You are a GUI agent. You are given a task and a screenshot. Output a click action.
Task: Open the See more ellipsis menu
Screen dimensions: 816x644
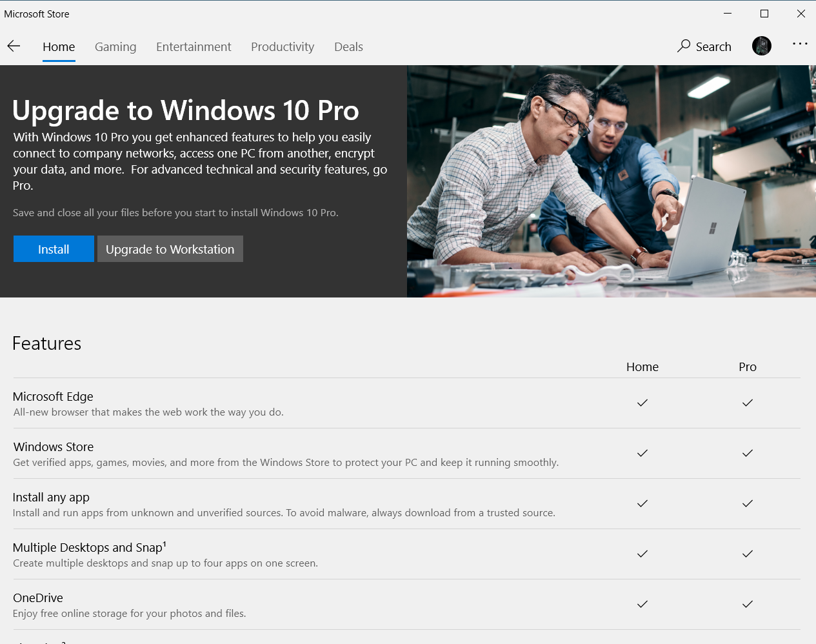point(799,43)
